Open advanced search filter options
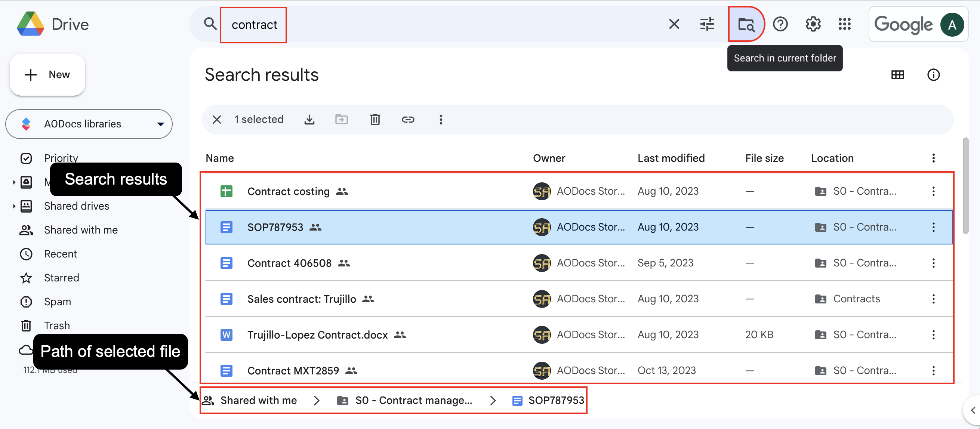980x429 pixels. [707, 24]
